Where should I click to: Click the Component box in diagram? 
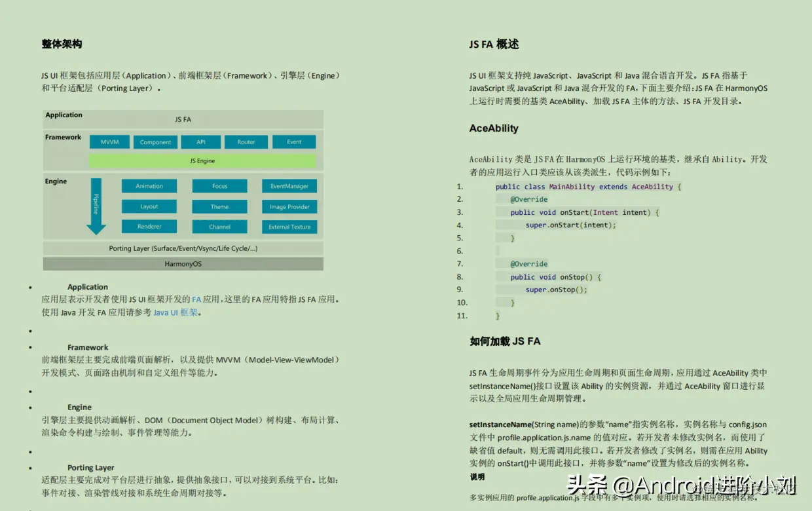pyautogui.click(x=155, y=142)
